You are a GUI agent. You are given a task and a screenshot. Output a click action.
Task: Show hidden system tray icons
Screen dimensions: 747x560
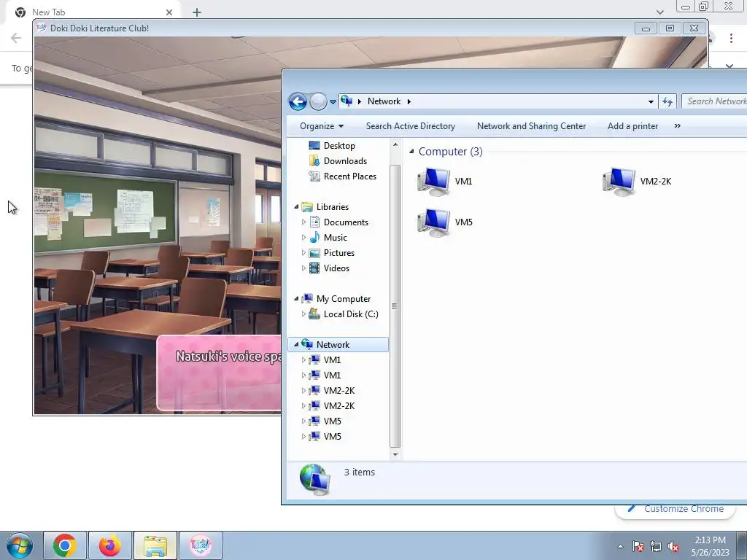click(x=620, y=547)
